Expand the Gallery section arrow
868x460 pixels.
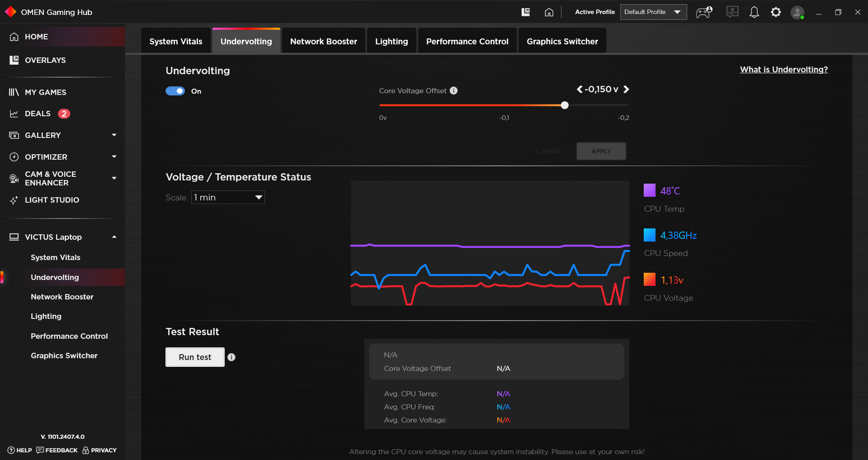point(114,135)
